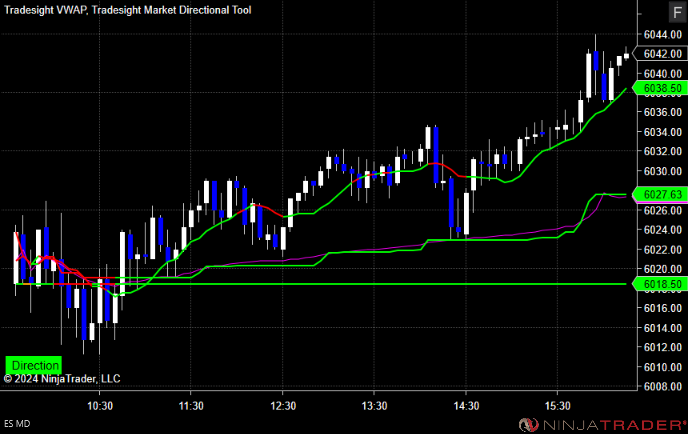Click the 6010.00 price axis label

(663, 367)
